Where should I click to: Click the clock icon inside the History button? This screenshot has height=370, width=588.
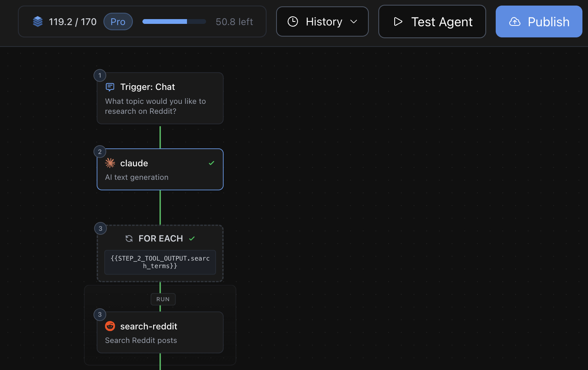click(x=293, y=21)
